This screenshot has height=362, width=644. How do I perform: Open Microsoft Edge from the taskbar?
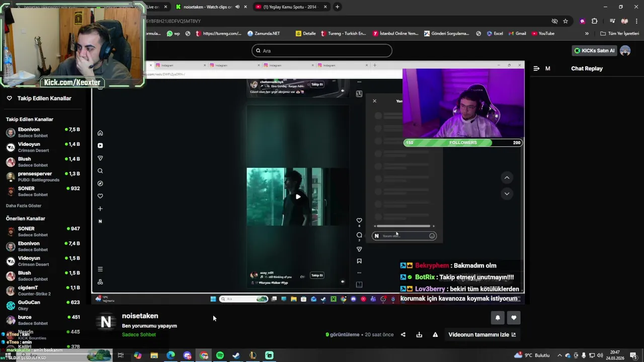tap(171, 355)
